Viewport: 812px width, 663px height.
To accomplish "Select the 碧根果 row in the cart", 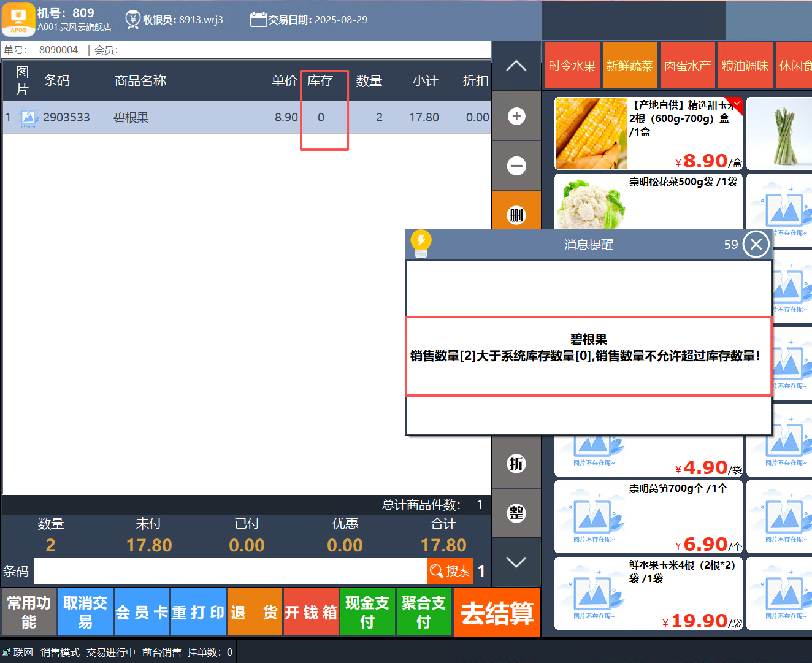I will (x=247, y=117).
